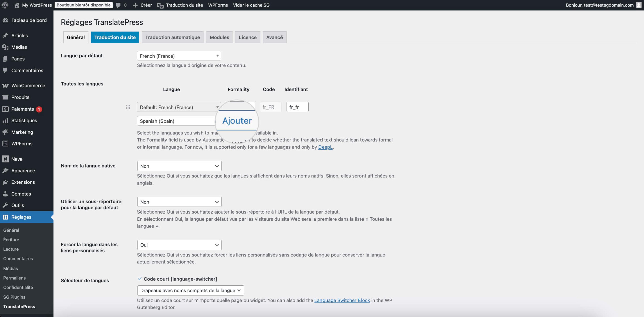Image resolution: width=644 pixels, height=317 pixels.
Task: Click the WooCommerce logo icon
Action: coord(5,85)
